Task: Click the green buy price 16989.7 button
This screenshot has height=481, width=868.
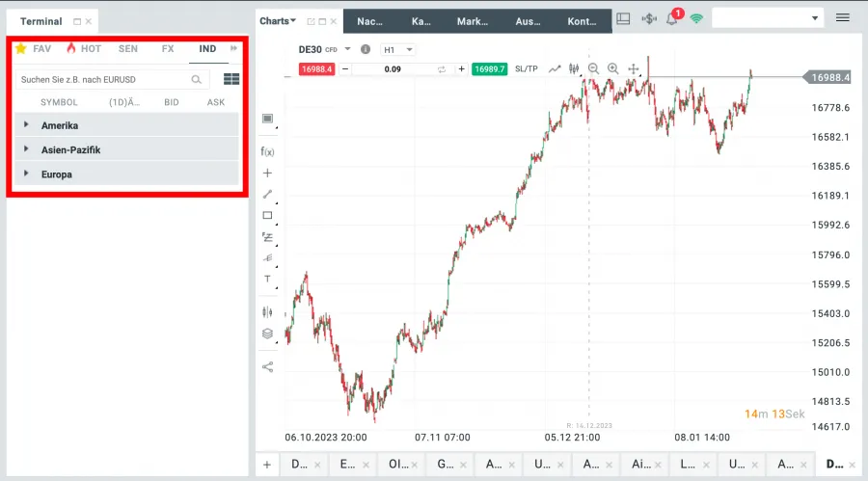Action: (489, 69)
